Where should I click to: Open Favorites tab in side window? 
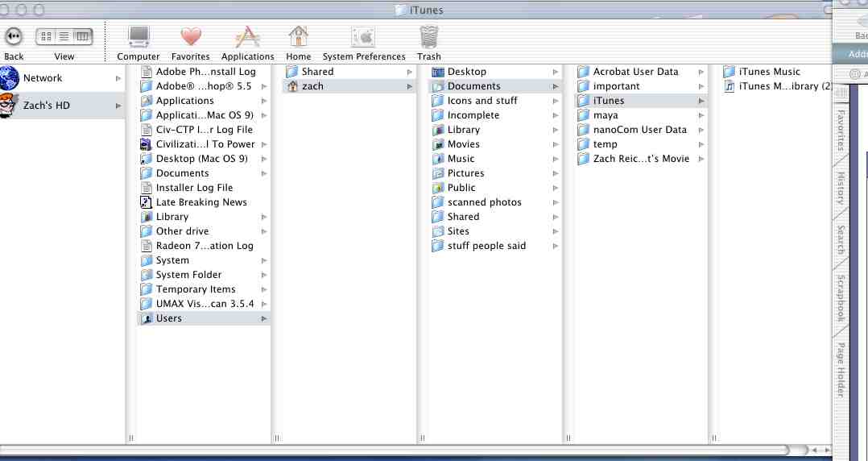click(841, 131)
